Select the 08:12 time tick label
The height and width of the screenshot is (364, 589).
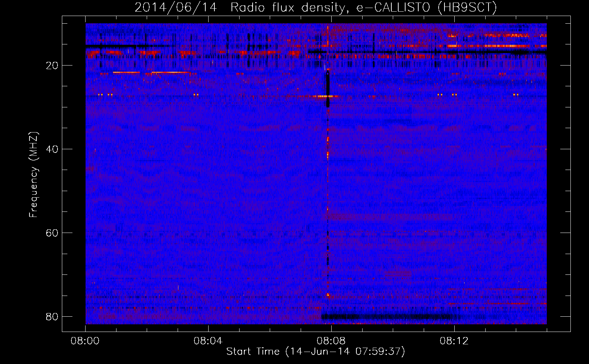click(x=454, y=341)
